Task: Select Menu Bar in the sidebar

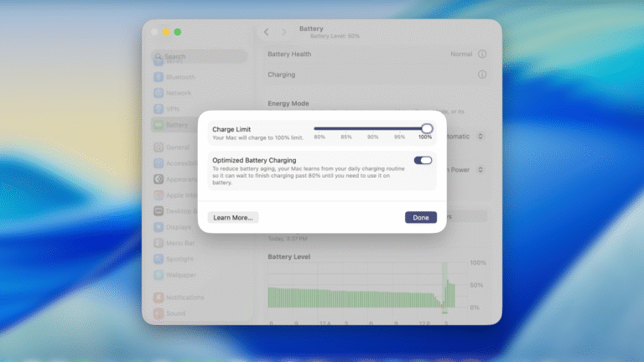Action: pyautogui.click(x=179, y=243)
